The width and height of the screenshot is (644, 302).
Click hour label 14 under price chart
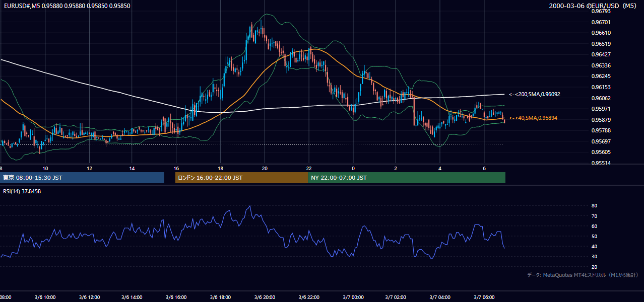(132, 168)
